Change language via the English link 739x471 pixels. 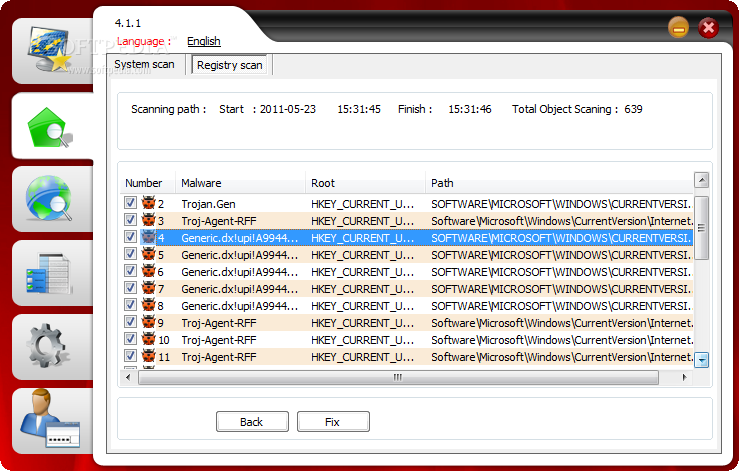click(x=204, y=41)
